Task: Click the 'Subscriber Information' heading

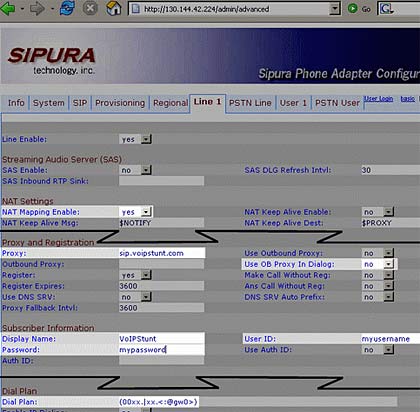Action: 48,328
